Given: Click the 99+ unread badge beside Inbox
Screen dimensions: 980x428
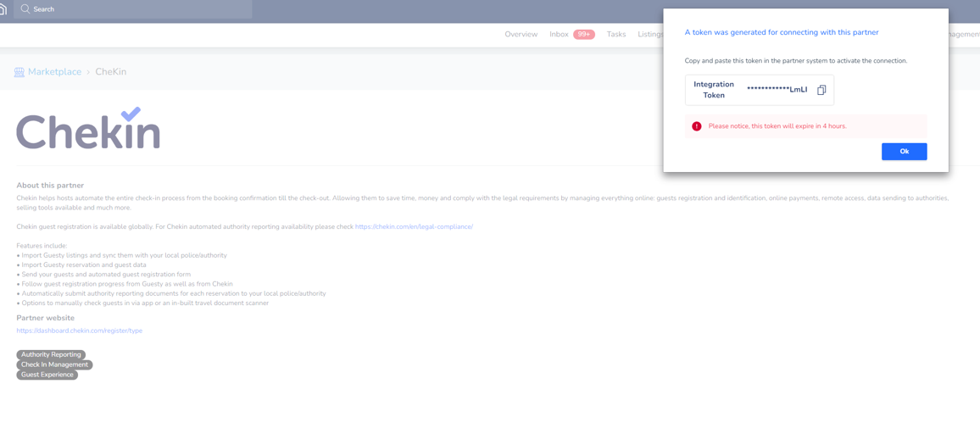Looking at the screenshot, I should coord(583,35).
